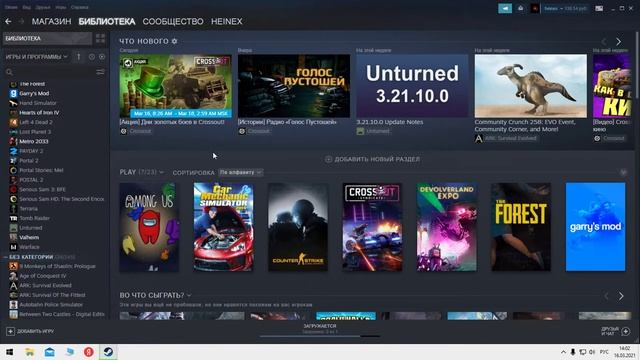The image size is (640, 360).
Task: Open МАГАЗИН tab
Action: [51, 21]
